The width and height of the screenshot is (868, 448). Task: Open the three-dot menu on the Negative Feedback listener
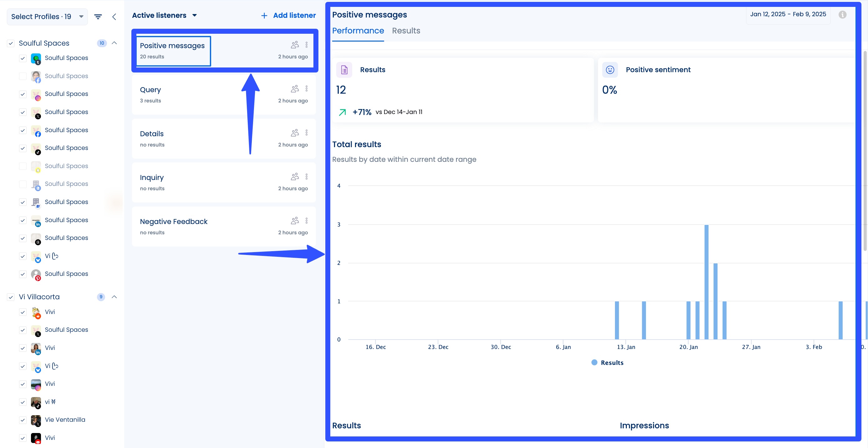click(306, 221)
